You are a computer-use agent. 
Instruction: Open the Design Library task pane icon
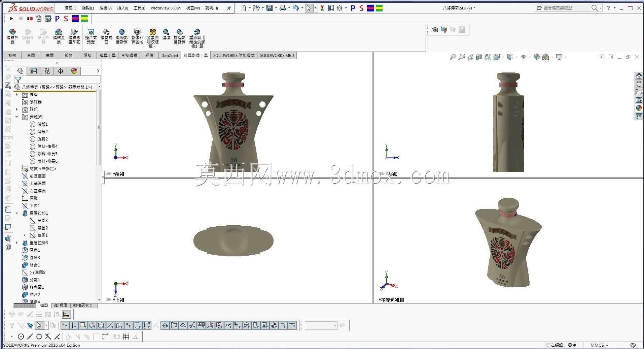point(639,84)
